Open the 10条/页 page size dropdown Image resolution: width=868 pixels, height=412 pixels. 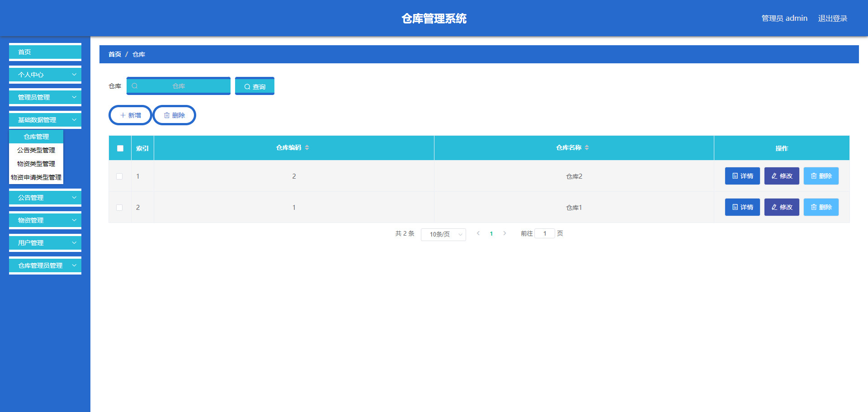443,234
